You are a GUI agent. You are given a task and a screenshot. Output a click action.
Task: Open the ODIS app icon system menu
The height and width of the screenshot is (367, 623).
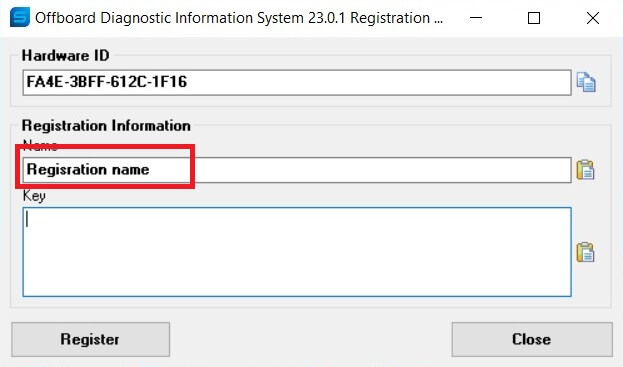tap(20, 18)
